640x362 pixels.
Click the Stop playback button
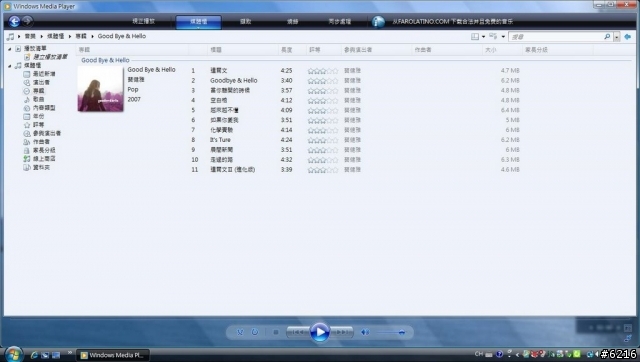point(276,332)
